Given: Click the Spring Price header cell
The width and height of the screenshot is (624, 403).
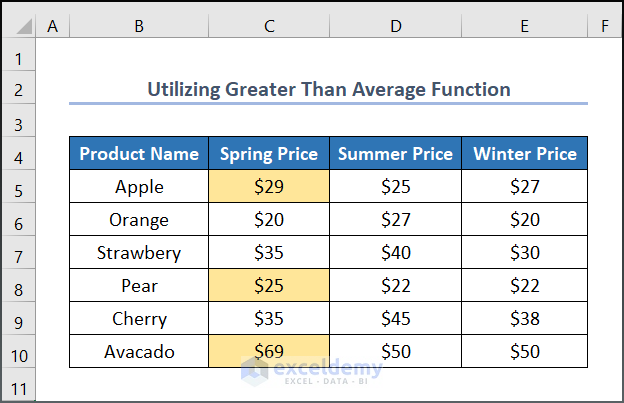Looking at the screenshot, I should click(268, 154).
